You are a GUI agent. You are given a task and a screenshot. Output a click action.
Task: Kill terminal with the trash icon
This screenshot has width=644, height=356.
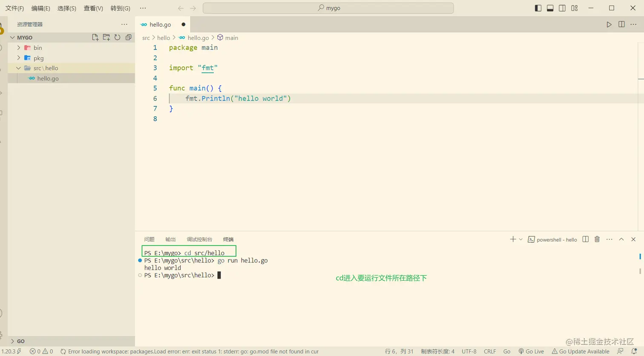tap(597, 239)
